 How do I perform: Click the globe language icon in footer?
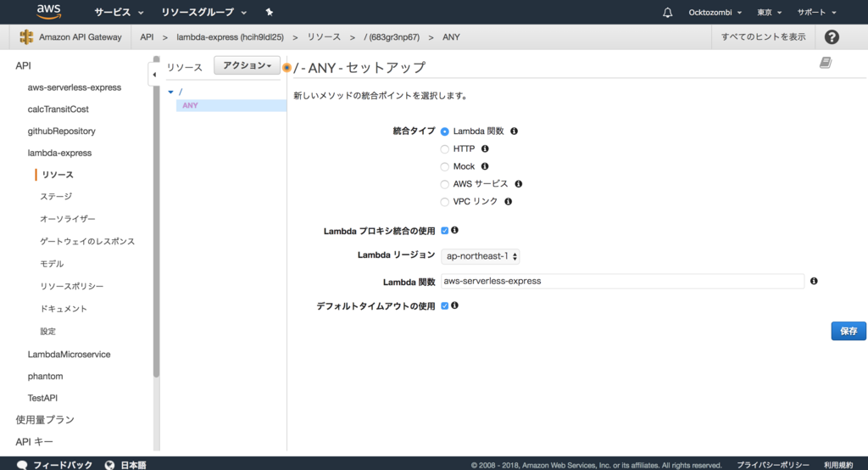click(x=109, y=465)
